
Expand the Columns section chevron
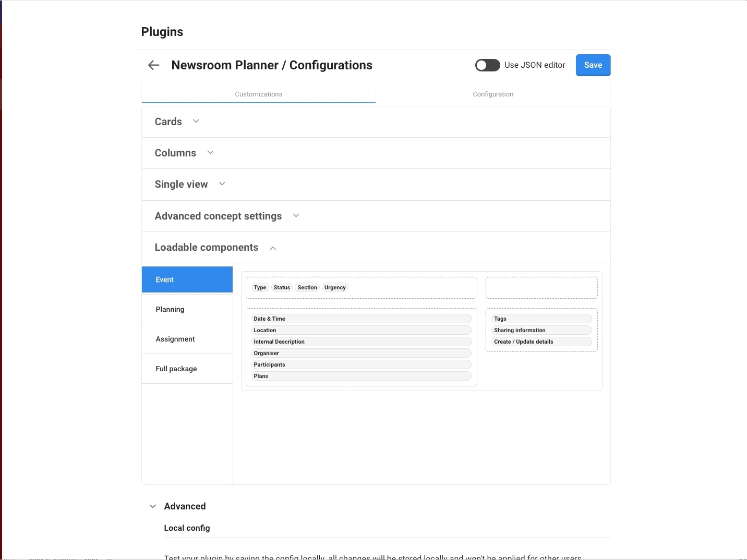[x=210, y=153]
